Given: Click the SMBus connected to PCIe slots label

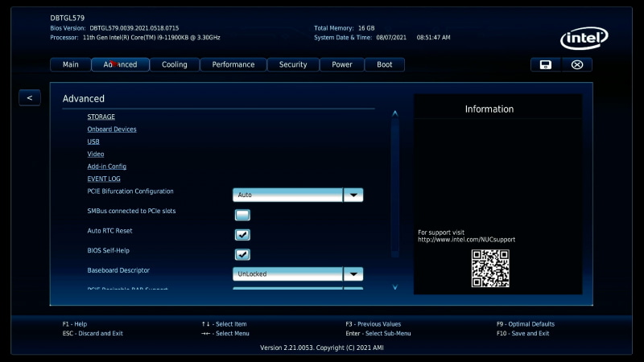Looking at the screenshot, I should [x=131, y=211].
